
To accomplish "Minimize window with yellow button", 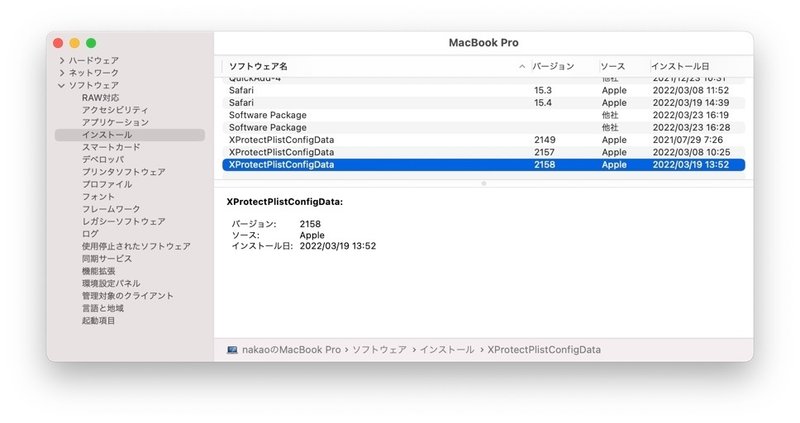I will coord(74,43).
